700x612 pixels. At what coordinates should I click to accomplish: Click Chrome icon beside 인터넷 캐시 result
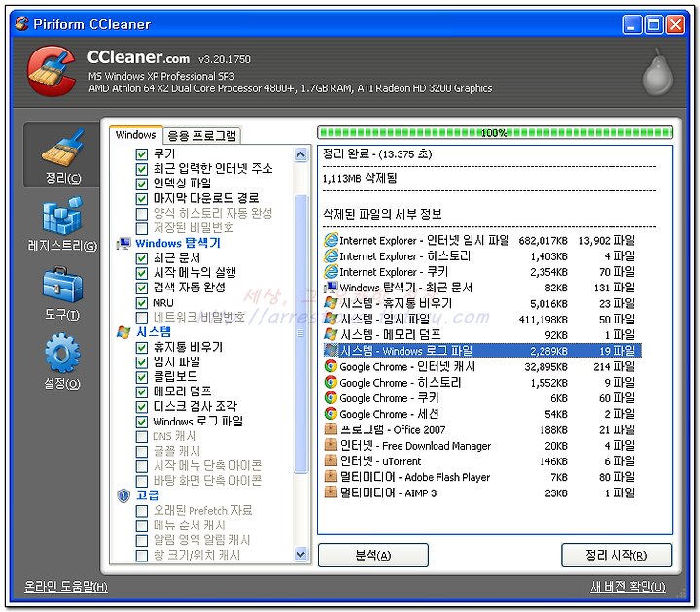331,366
